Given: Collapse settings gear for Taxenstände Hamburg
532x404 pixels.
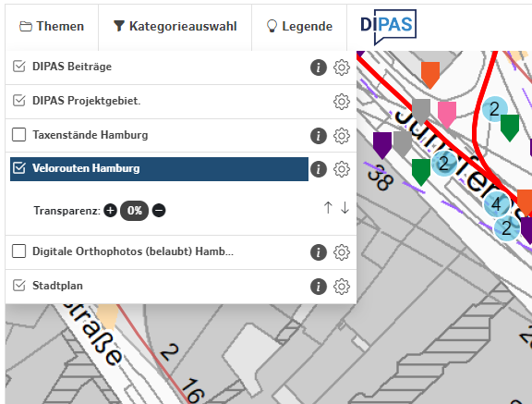Looking at the screenshot, I should (x=342, y=136).
